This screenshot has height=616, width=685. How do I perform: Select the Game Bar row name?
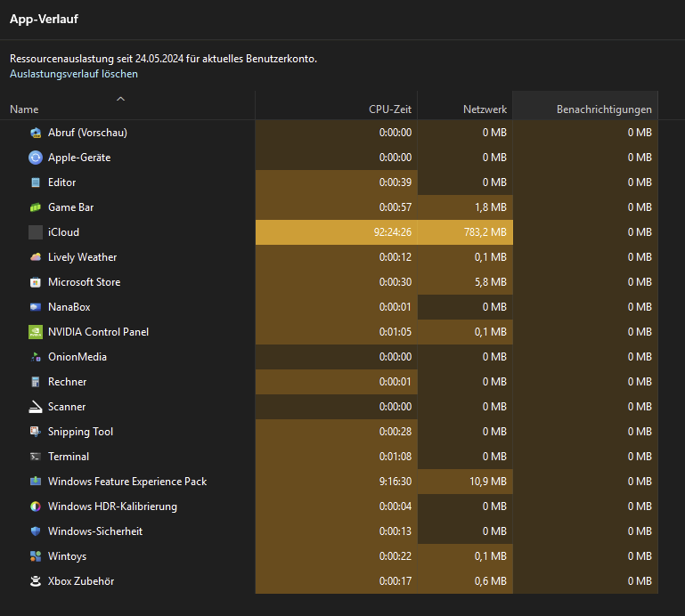click(70, 207)
